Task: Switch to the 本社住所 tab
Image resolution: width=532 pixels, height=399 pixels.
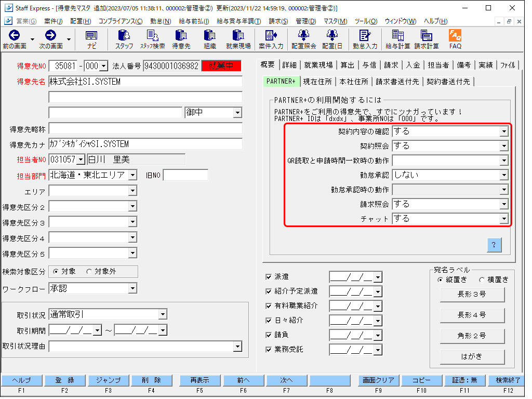Action: coord(353,82)
